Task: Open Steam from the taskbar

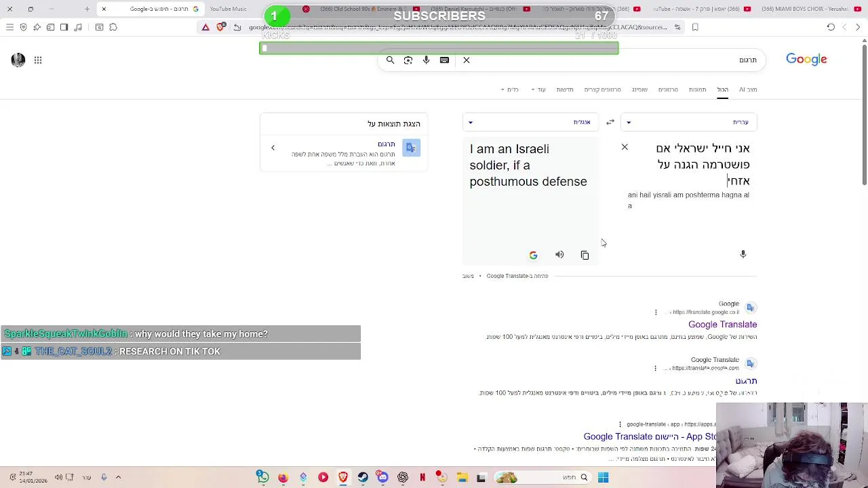Action: point(363,477)
